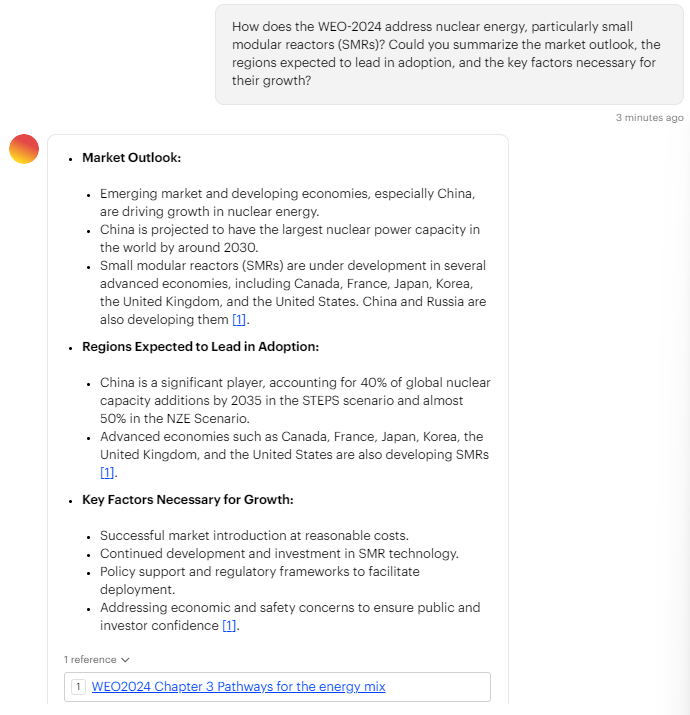Click "Continued development and investment" bullet
The height and width of the screenshot is (715, 690).
pos(279,554)
